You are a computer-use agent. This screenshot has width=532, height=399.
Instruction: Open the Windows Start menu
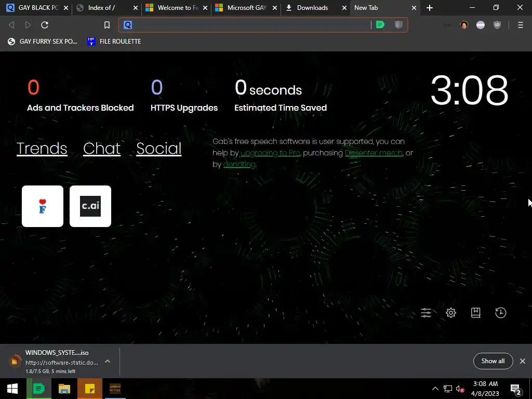pyautogui.click(x=12, y=389)
